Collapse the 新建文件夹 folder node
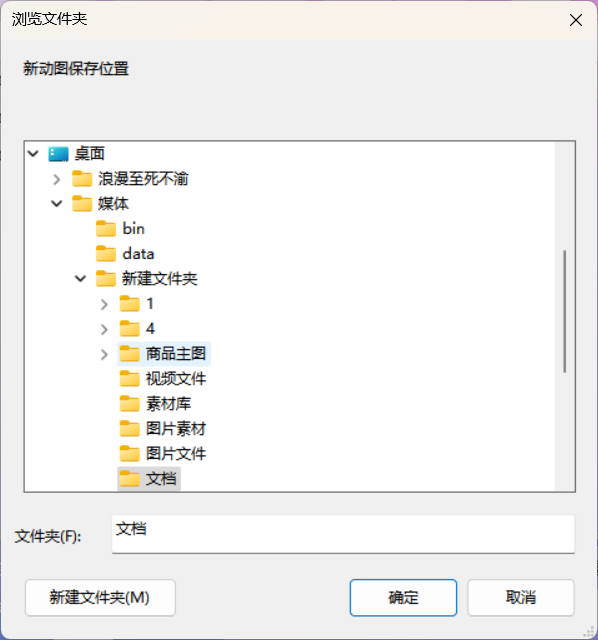This screenshot has height=640, width=598. (80, 278)
